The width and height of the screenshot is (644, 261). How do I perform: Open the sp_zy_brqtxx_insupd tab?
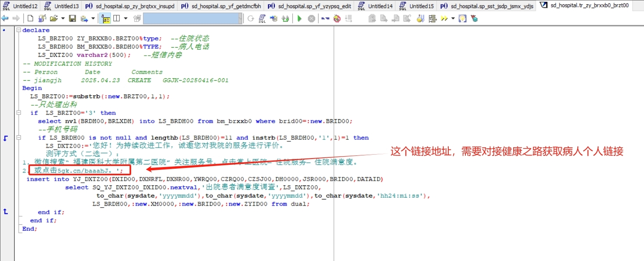130,6
